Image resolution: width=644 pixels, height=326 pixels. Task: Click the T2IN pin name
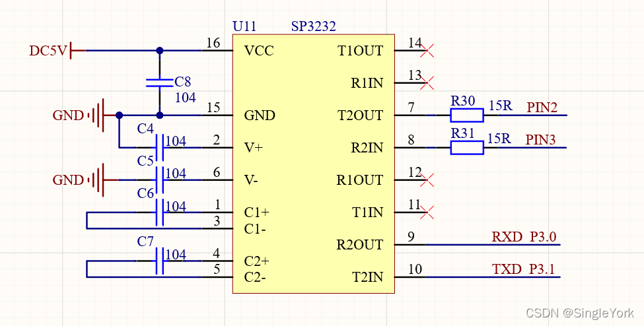[368, 278]
